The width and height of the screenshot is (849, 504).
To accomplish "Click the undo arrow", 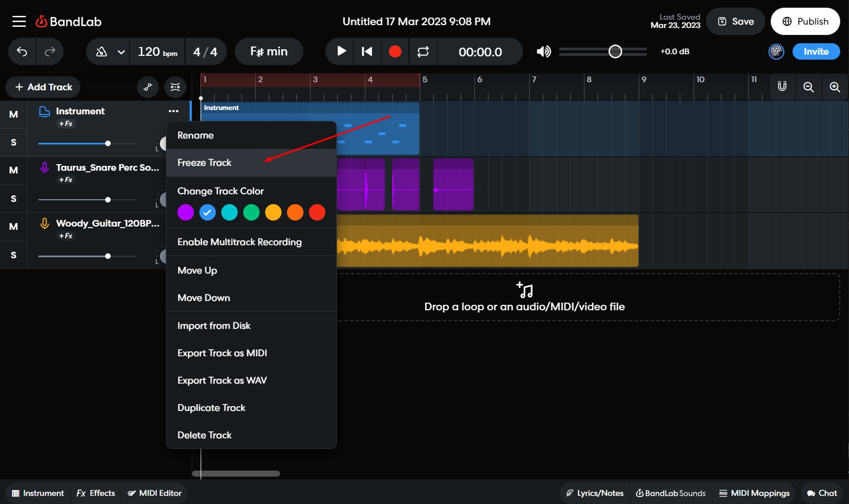I will tap(21, 51).
